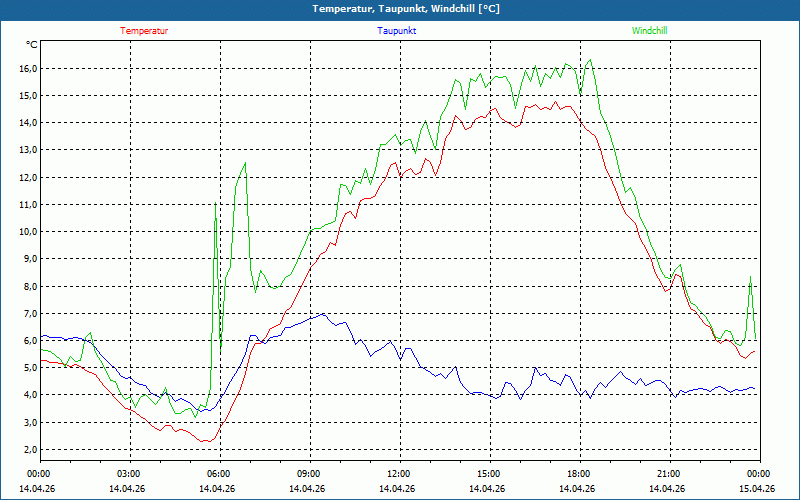Click the °C unit label on the y-axis

[32, 45]
